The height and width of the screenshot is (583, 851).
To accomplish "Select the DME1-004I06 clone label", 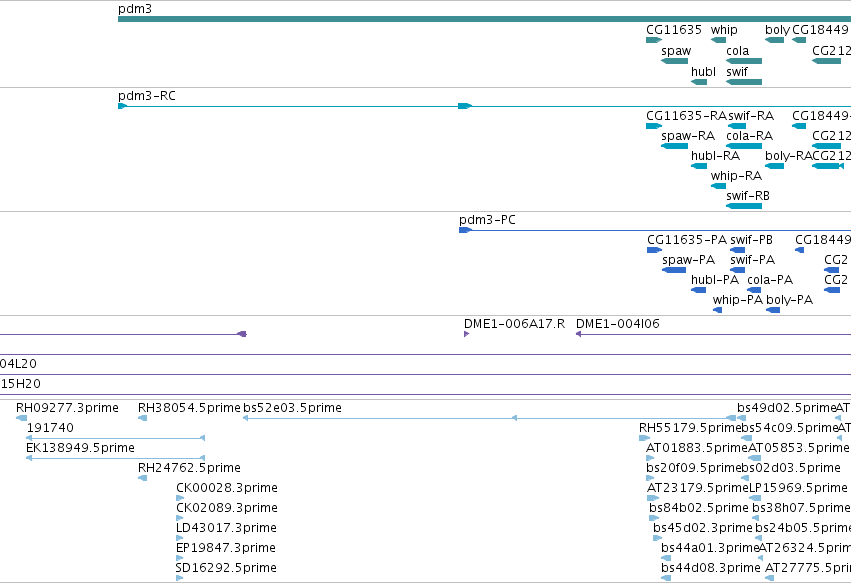I will pos(618,324).
